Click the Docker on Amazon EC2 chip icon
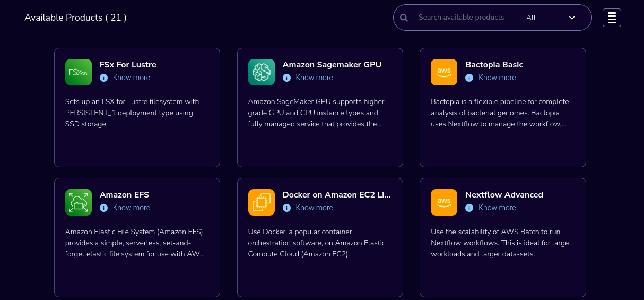The height and width of the screenshot is (300, 644). coord(262,202)
